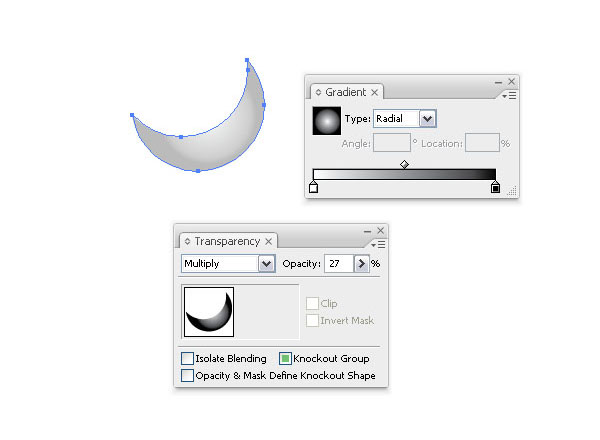Open the gradient Type dropdown arrow
The width and height of the screenshot is (600, 440).
click(x=427, y=119)
